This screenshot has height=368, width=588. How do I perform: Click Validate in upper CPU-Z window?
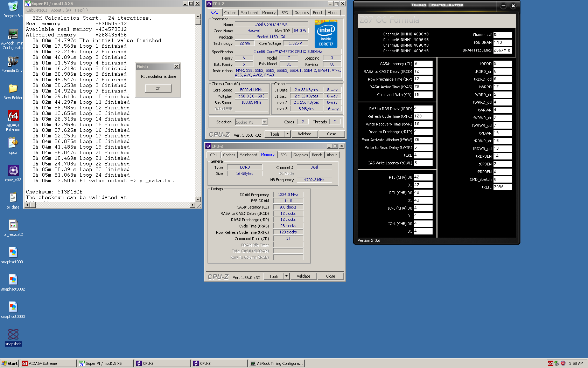(304, 134)
